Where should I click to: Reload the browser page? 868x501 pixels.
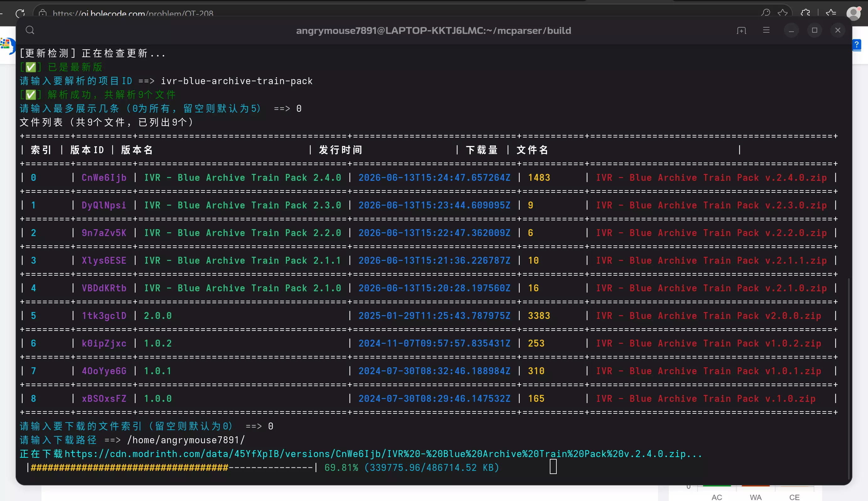20,13
